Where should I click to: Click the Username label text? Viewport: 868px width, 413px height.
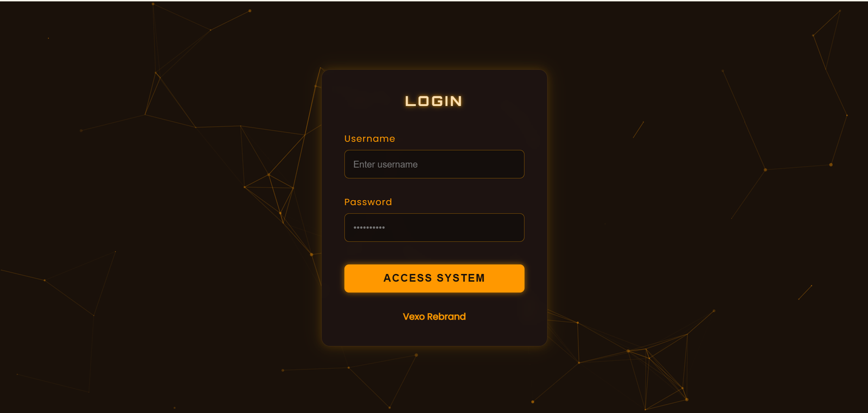[x=369, y=138]
